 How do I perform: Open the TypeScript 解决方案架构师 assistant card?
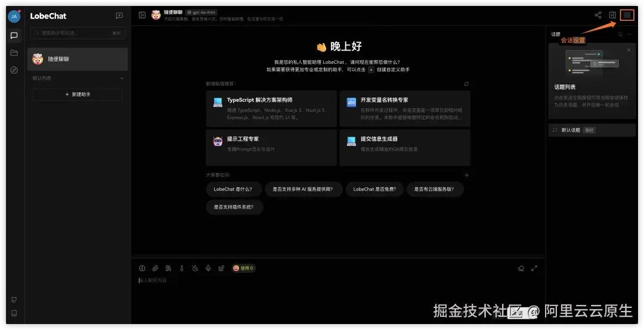[271, 108]
